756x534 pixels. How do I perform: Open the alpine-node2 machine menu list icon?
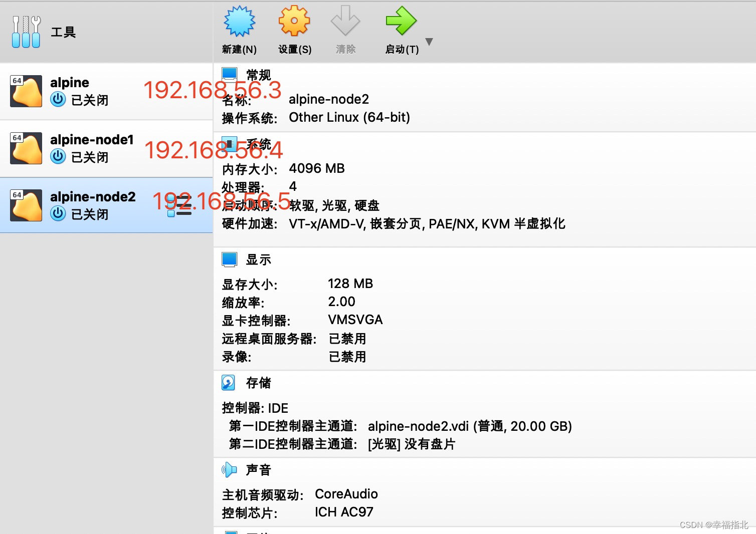click(179, 205)
